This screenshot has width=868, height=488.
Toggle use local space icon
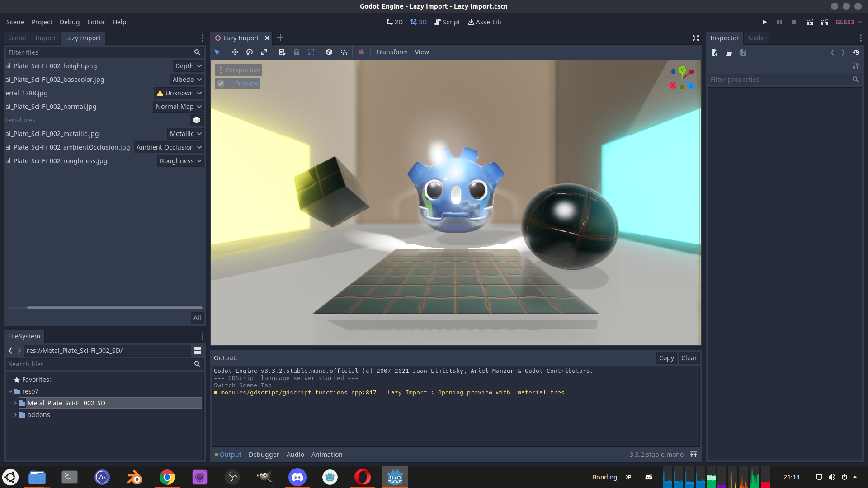(329, 52)
